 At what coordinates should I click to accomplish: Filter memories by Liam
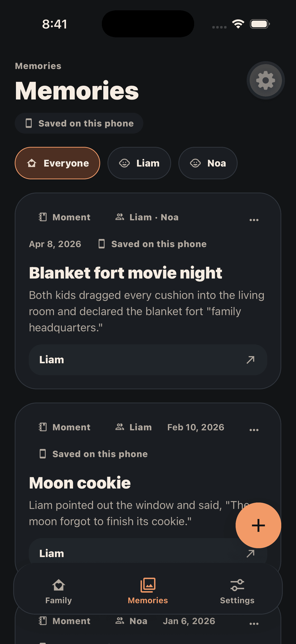coord(139,163)
